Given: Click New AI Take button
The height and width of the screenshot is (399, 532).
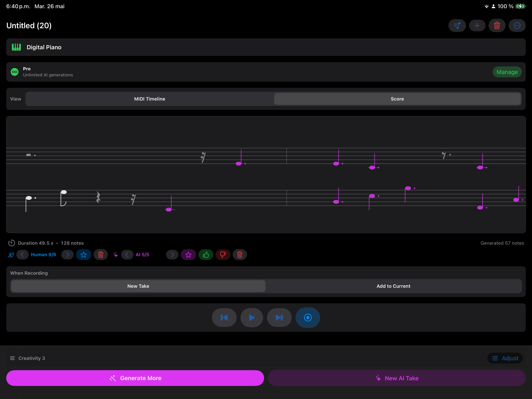Looking at the screenshot, I should (x=397, y=378).
